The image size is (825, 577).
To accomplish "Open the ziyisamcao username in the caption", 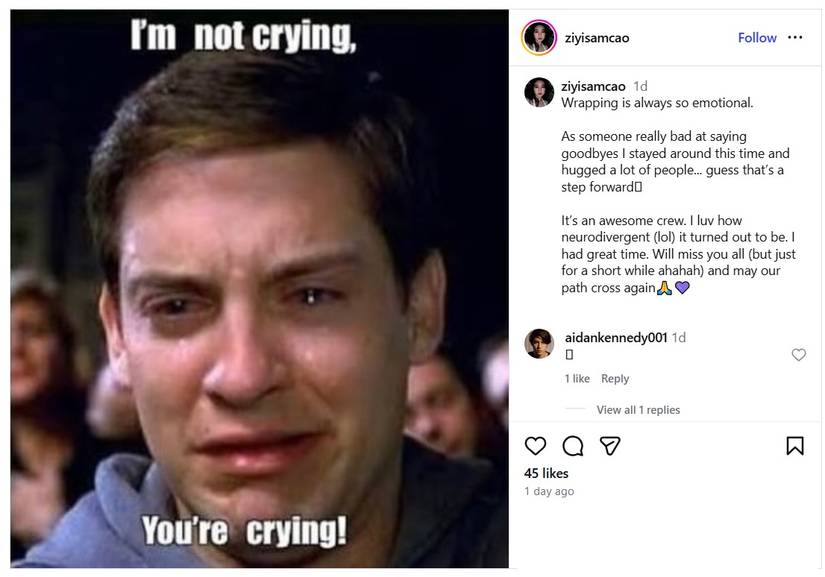I will coord(593,86).
